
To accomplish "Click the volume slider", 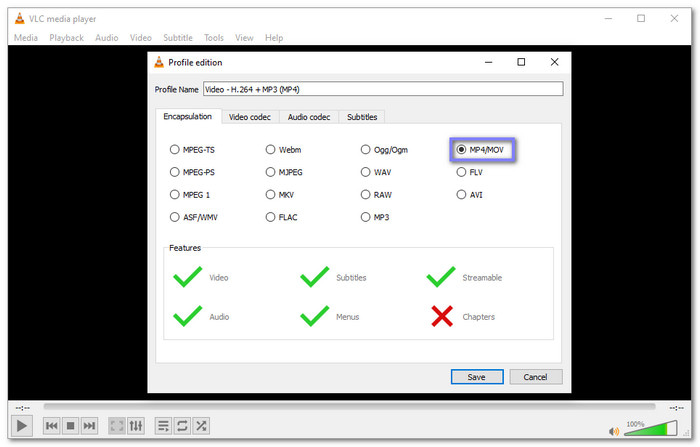I will click(650, 429).
